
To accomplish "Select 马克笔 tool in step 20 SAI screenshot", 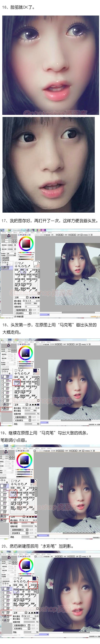I will [x=16, y=591].
